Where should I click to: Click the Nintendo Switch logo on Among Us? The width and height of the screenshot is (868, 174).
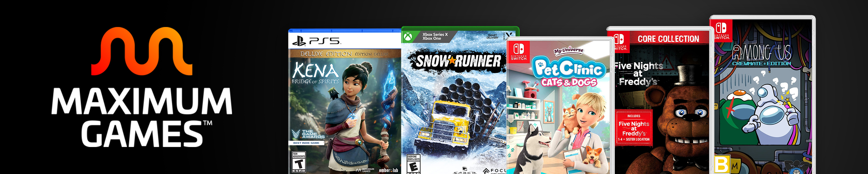(x=721, y=30)
